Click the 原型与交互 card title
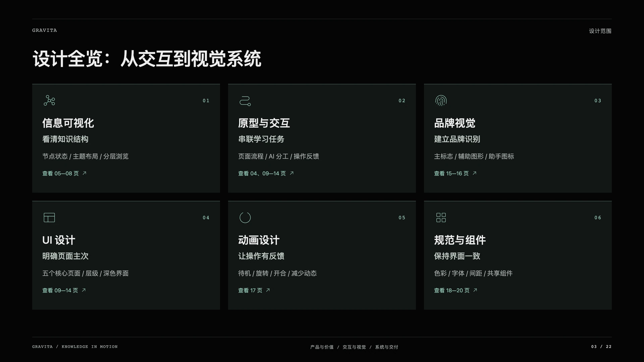The width and height of the screenshot is (644, 362). (264, 123)
